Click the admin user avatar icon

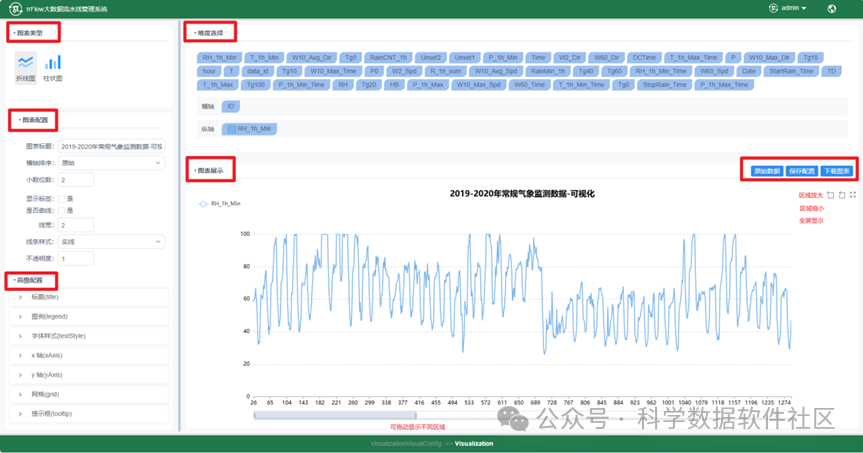[773, 8]
